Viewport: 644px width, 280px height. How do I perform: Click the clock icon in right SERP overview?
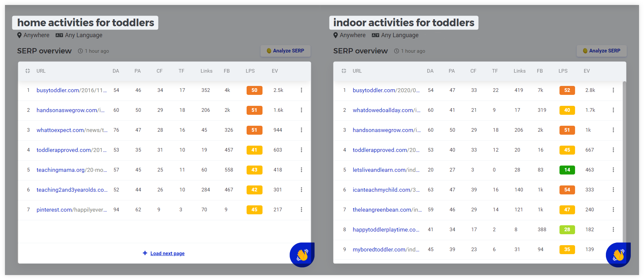click(x=396, y=51)
